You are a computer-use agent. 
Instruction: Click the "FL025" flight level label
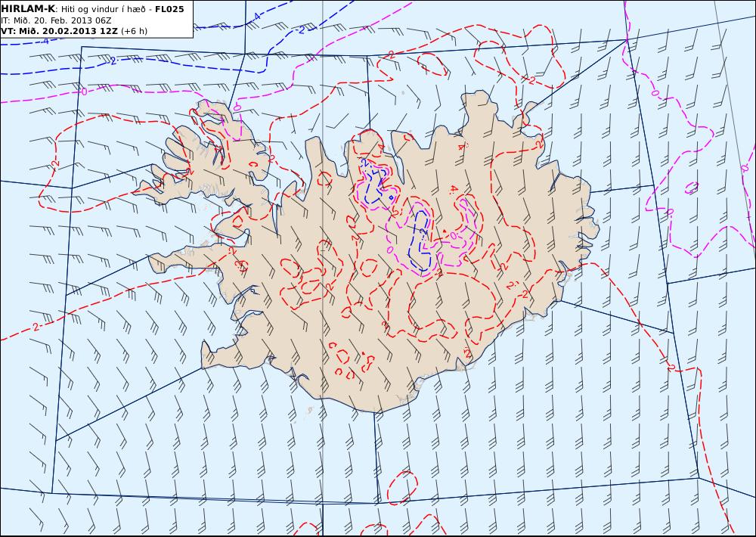click(x=169, y=9)
